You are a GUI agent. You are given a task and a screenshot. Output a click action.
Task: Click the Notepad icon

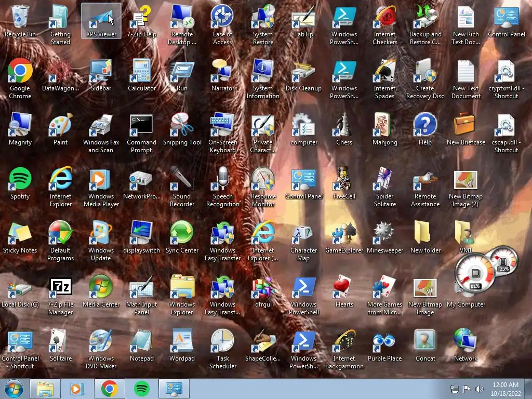pos(141,345)
